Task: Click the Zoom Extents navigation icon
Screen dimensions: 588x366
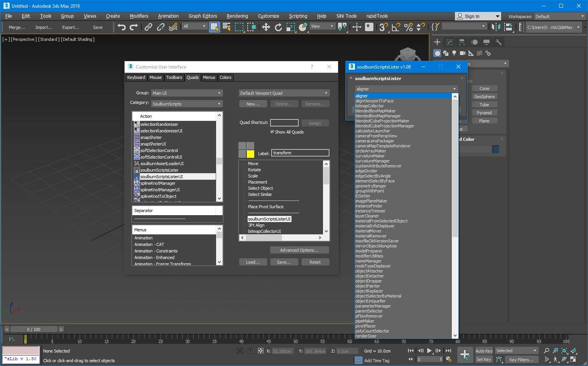Action: click(x=564, y=351)
